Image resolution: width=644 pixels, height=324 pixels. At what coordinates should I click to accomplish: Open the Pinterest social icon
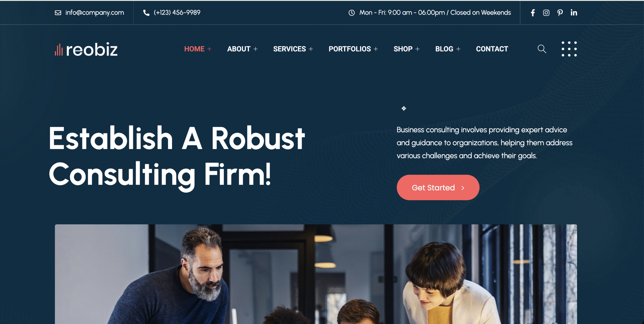pos(560,13)
